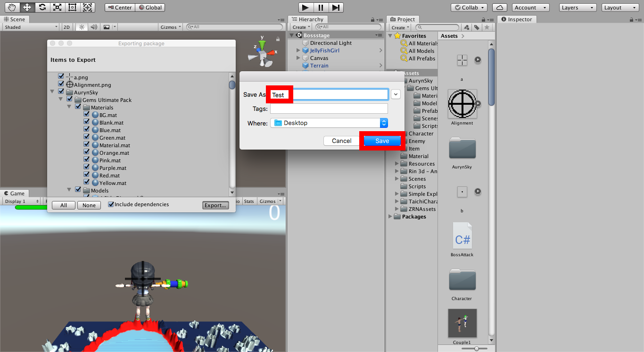Viewport: 644px width, 352px height.
Task: Expand save dialog with chevron button
Action: point(396,94)
